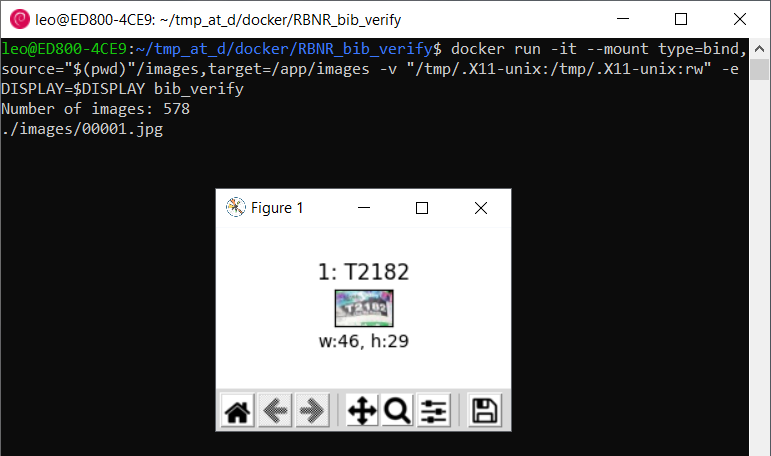Click the Debian swirl terminal icon
The image size is (771, 456).
click(20, 19)
